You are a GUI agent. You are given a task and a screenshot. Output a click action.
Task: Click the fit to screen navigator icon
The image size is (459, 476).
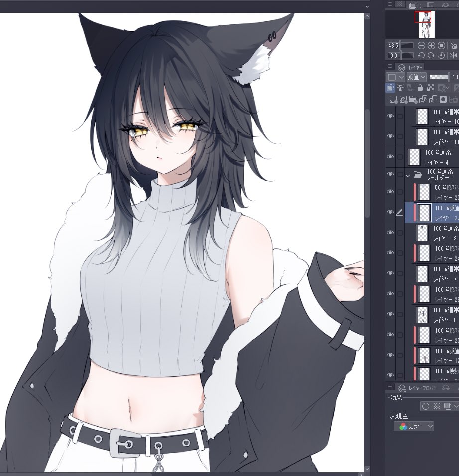click(453, 45)
